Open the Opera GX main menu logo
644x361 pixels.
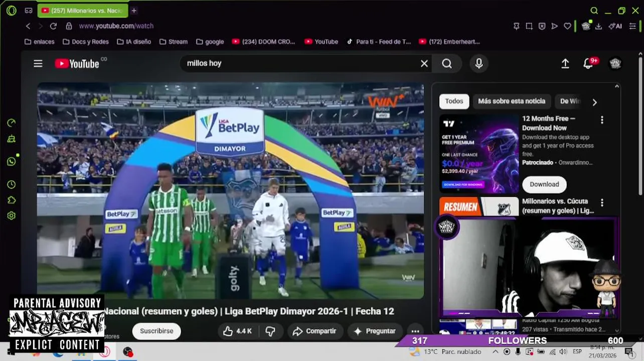pos(11,11)
